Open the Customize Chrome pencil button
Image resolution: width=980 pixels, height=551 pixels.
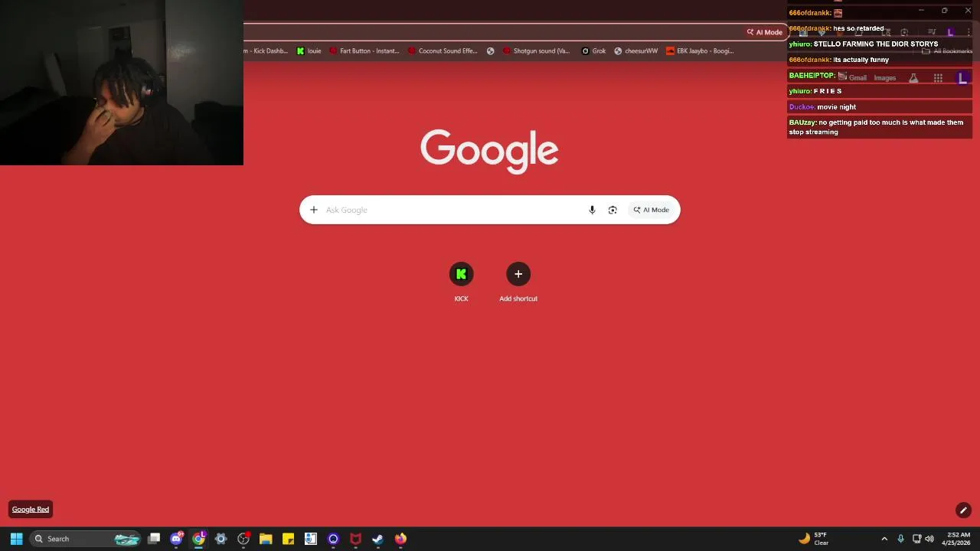point(963,510)
